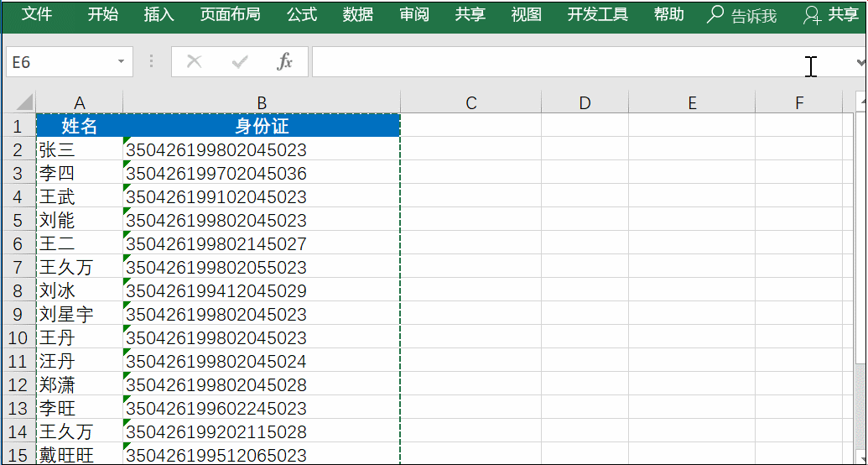Select ID cell 350426199512065023
Image resolution: width=868 pixels, height=465 pixels.
pos(262,454)
